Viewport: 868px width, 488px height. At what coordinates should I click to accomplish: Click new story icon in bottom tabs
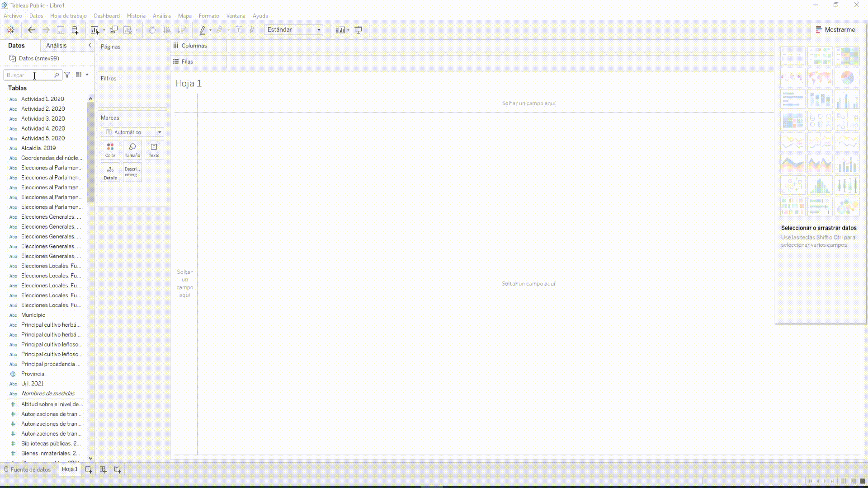(118, 469)
